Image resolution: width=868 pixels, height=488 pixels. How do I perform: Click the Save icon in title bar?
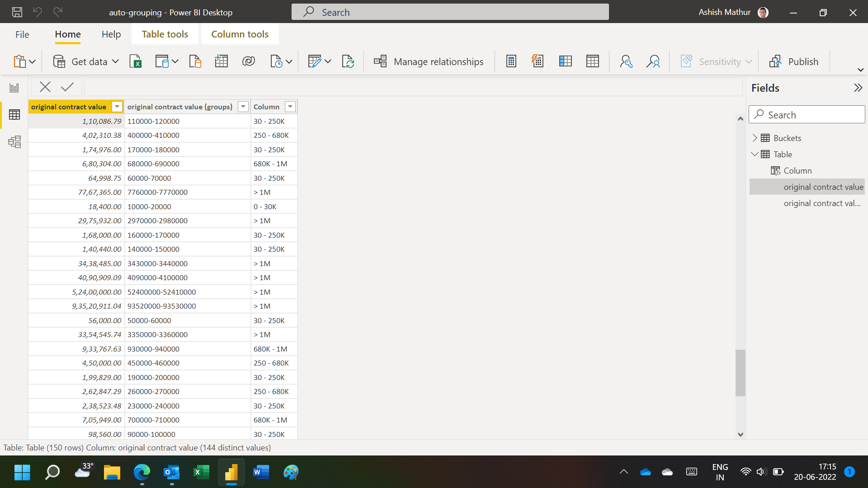pos(17,12)
